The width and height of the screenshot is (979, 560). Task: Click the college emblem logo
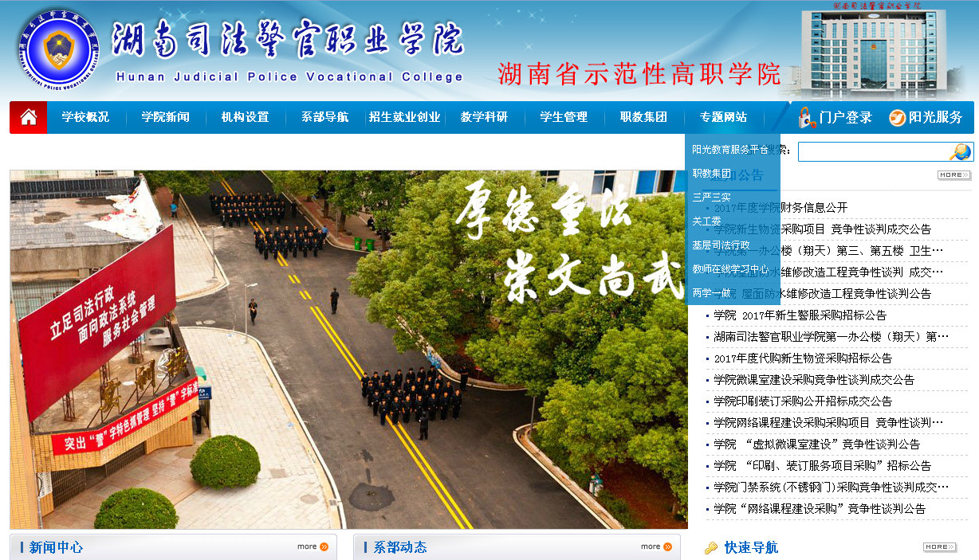pyautogui.click(x=57, y=49)
